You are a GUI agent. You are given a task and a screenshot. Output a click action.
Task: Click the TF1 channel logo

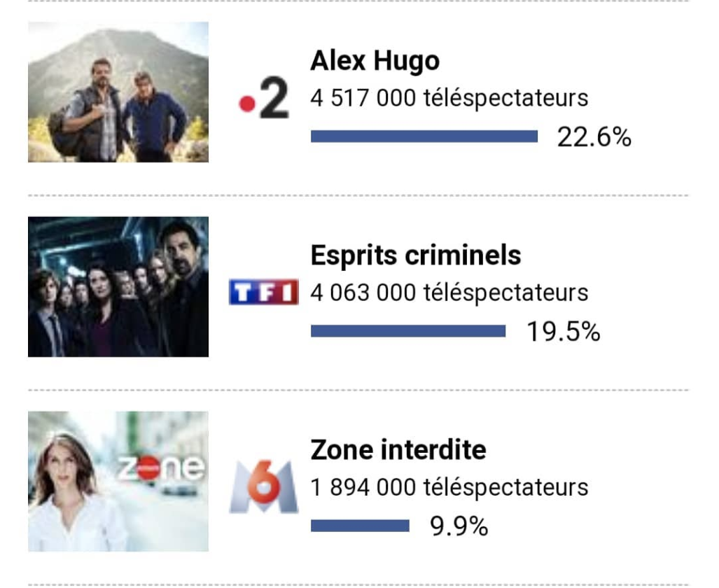263,292
